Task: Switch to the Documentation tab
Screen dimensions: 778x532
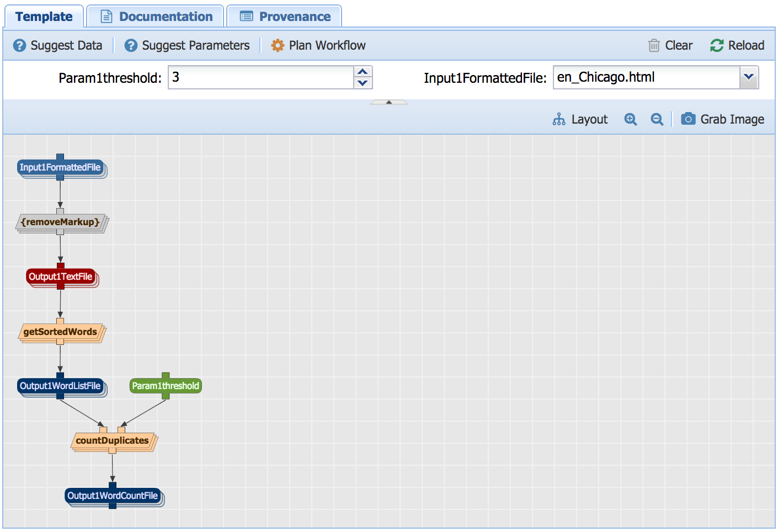Action: [x=156, y=17]
